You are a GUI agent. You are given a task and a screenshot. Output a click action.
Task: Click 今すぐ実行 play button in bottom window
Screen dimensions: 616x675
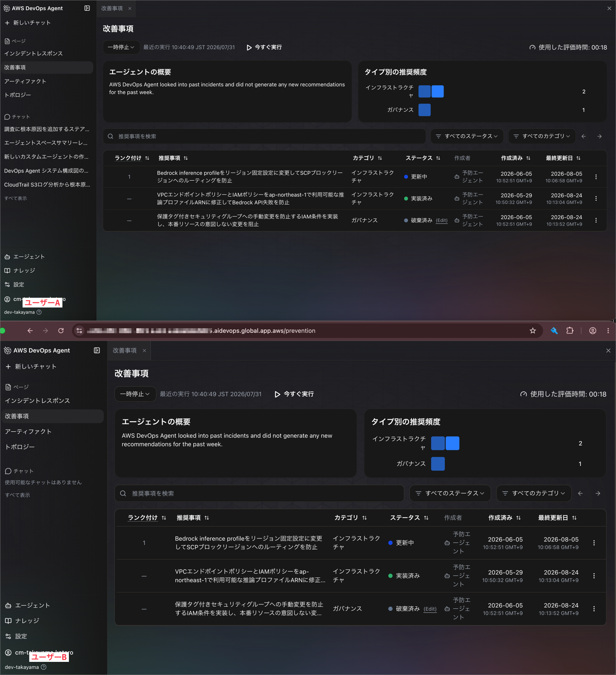pyautogui.click(x=294, y=394)
